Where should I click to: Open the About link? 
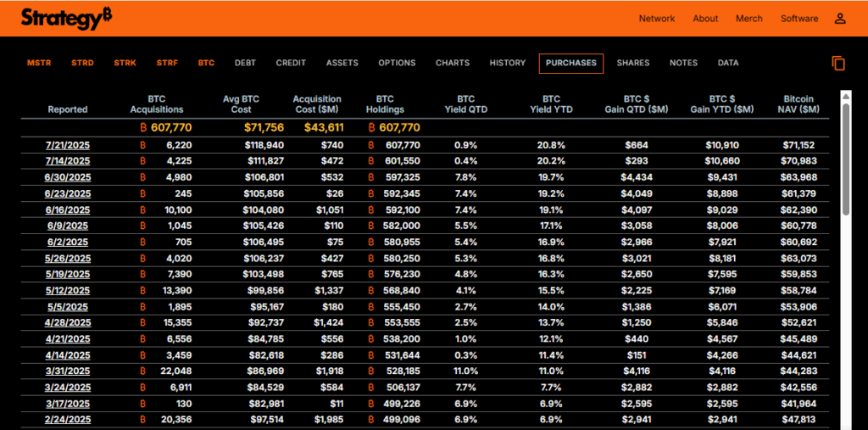[705, 19]
